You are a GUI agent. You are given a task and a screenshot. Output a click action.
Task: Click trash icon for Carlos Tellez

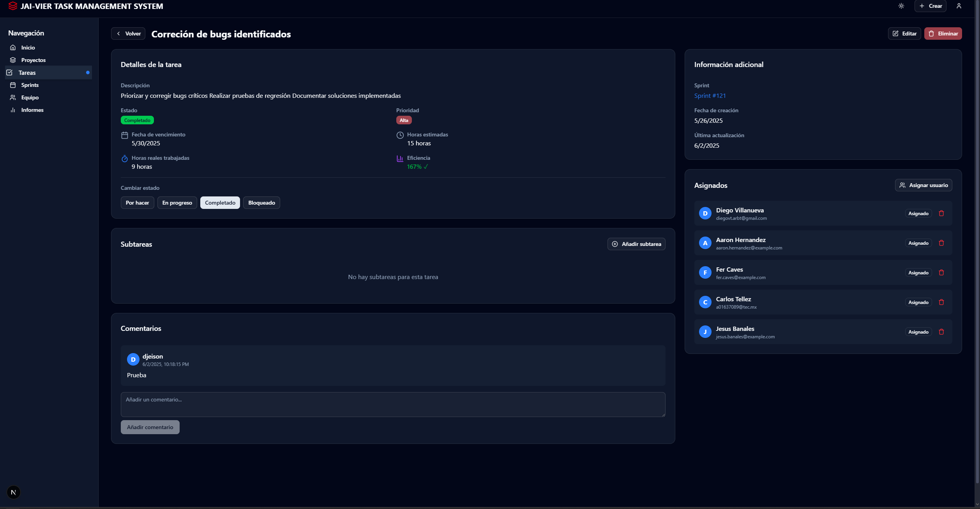pyautogui.click(x=941, y=302)
